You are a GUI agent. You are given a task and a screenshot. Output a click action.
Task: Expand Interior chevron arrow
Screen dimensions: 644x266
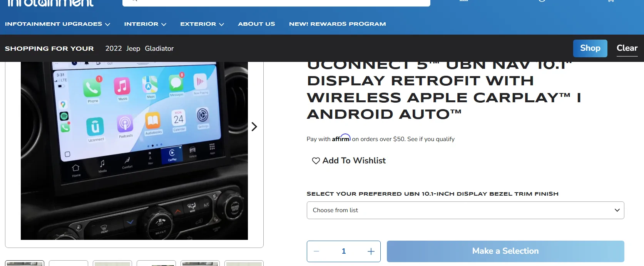[164, 24]
